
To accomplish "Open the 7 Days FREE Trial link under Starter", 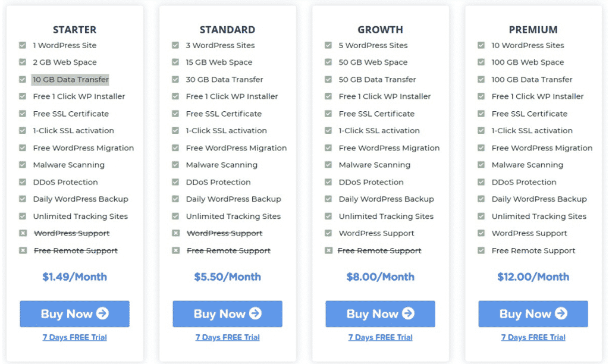I will pyautogui.click(x=74, y=337).
